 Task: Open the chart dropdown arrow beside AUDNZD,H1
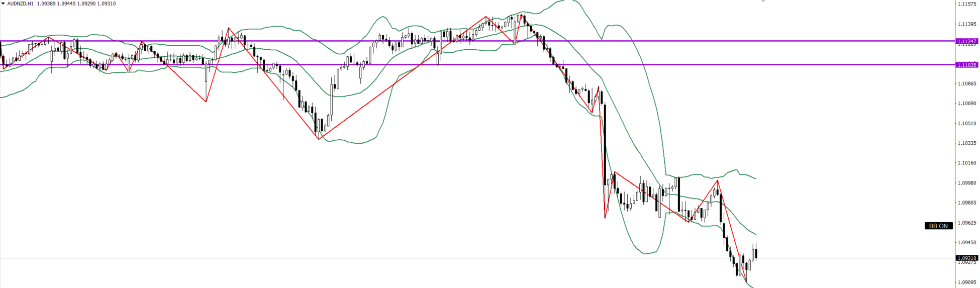pos(3,4)
